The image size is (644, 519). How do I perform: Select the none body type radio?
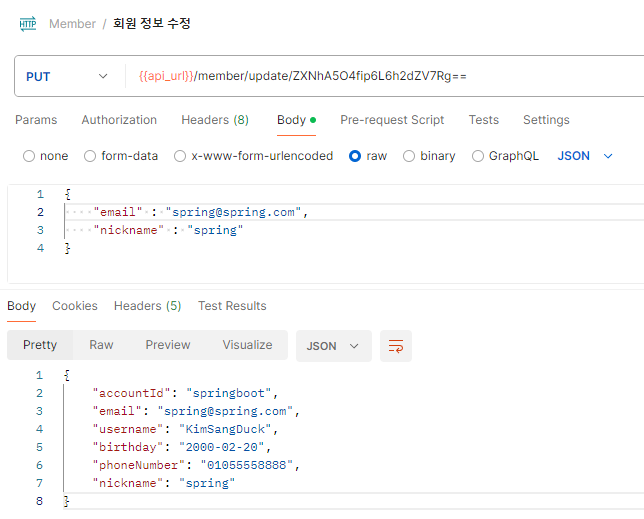coord(29,156)
